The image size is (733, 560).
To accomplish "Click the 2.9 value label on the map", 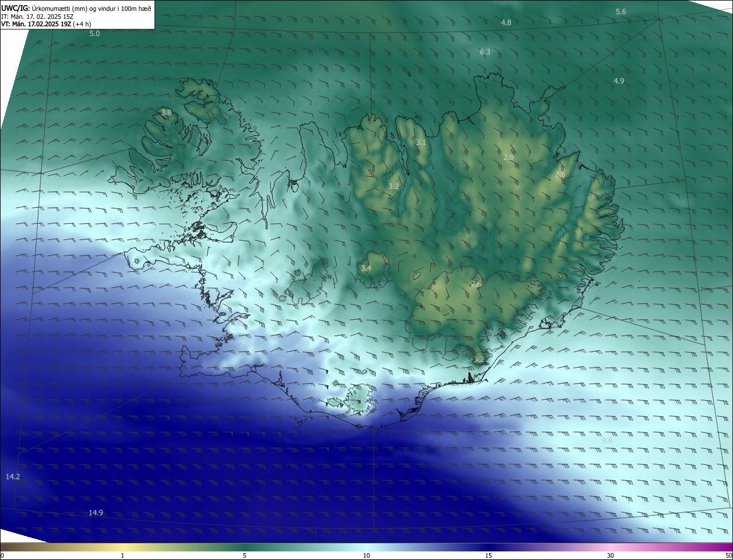I will [x=509, y=157].
